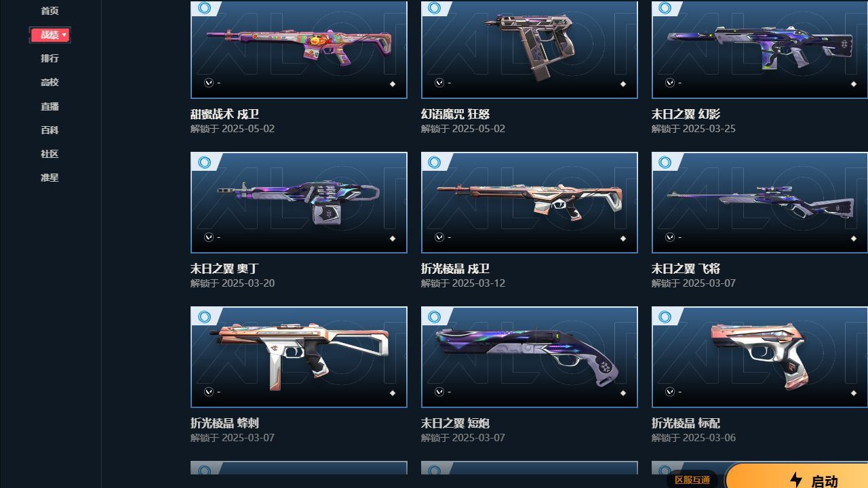Open the 首页 menu item
Screen dimensions: 868x488
point(50,11)
